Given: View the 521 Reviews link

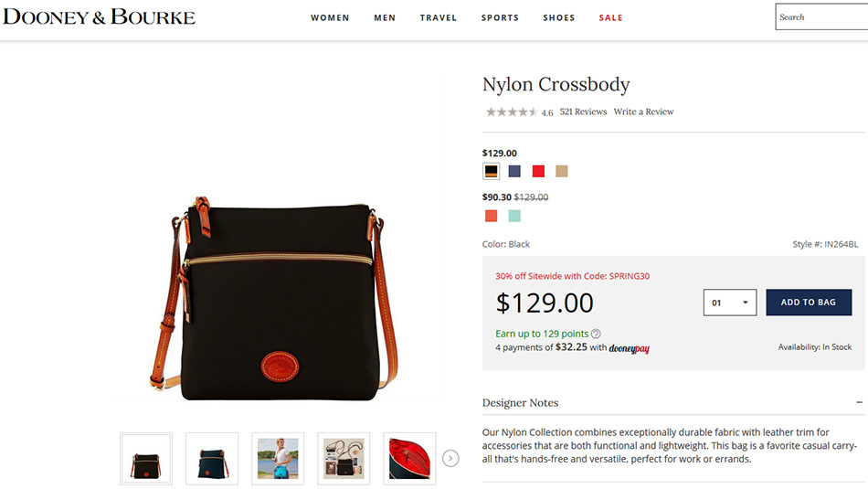Looking at the screenshot, I should [583, 112].
